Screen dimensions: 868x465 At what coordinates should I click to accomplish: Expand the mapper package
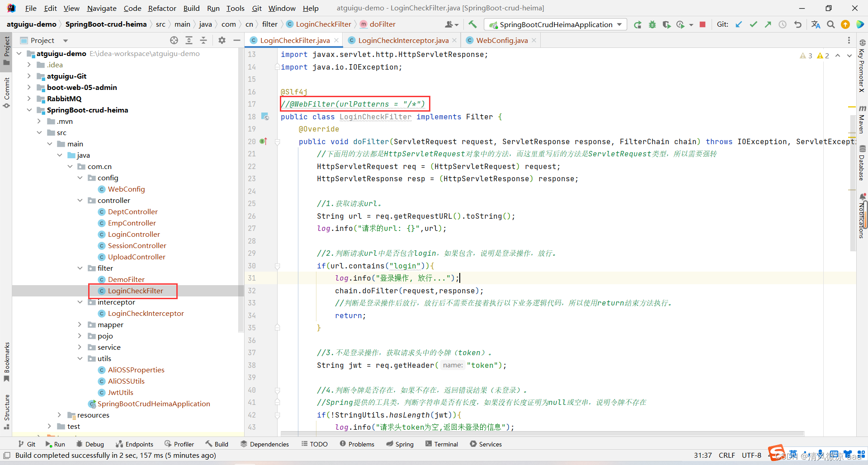80,324
